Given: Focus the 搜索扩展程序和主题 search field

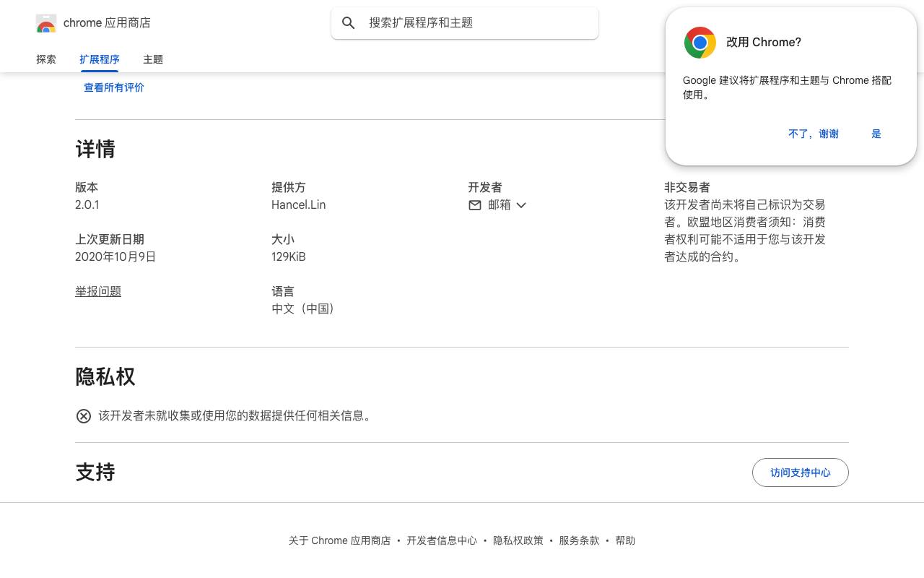Looking at the screenshot, I should pyautogui.click(x=465, y=23).
